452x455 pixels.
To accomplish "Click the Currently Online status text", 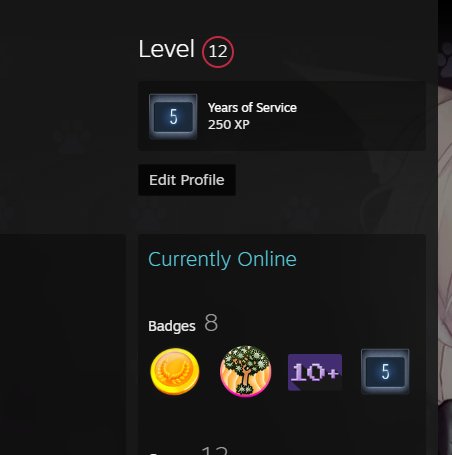I will pos(222,259).
